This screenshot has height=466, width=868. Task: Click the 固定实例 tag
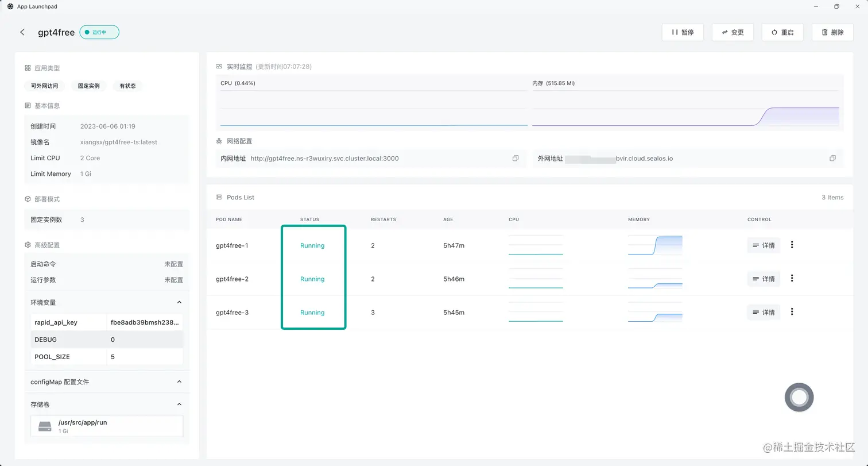[88, 86]
